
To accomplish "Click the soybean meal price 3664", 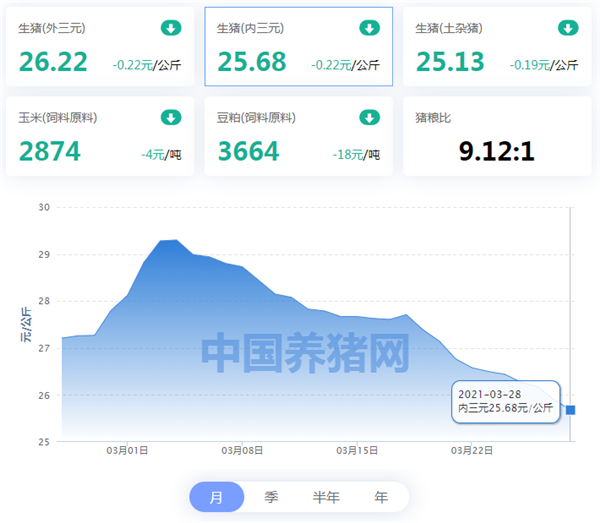I will point(248,151).
